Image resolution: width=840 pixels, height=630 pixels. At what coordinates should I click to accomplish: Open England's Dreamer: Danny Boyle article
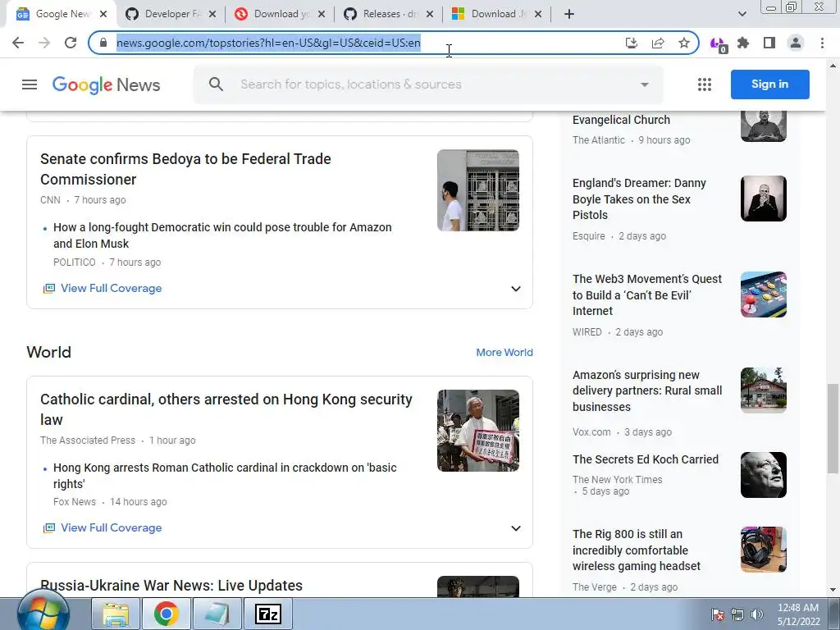(639, 199)
